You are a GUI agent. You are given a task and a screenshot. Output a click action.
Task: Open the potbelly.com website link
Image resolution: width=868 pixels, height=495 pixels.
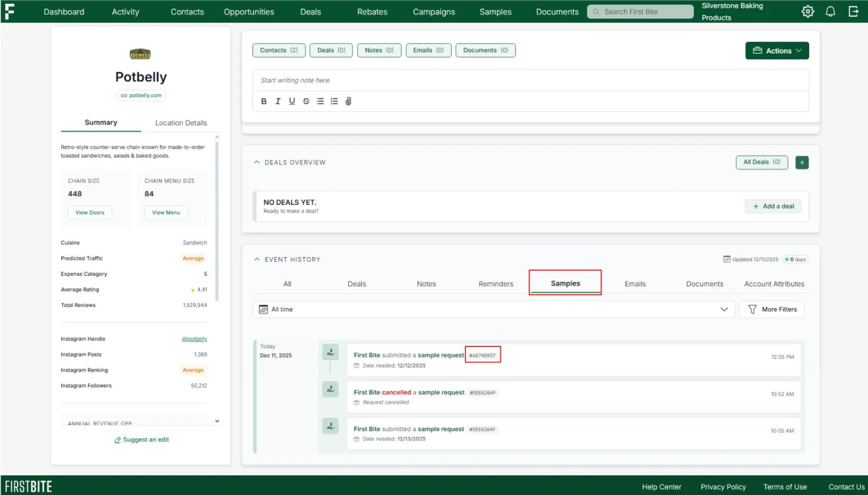tap(141, 95)
